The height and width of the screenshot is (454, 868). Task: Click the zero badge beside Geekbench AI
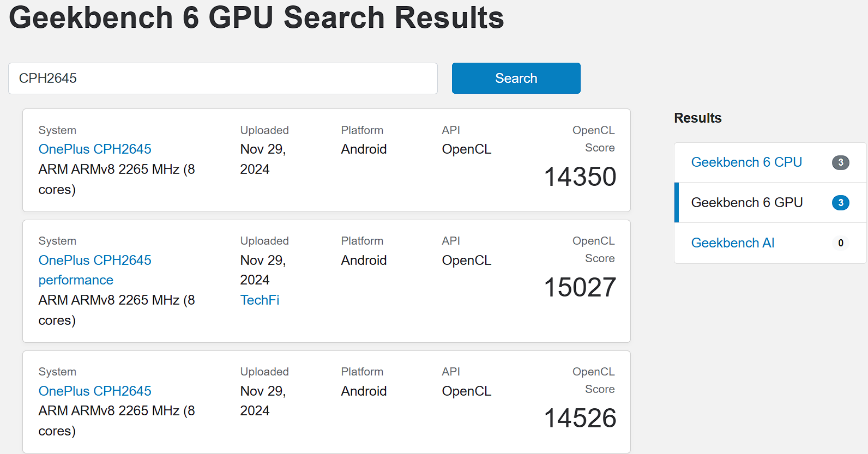[x=840, y=243]
